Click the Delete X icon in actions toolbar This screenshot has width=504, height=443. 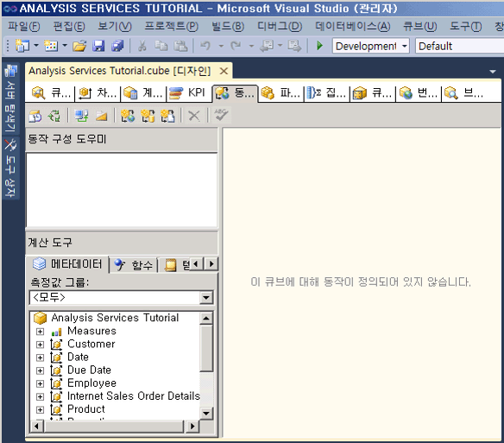tap(194, 116)
